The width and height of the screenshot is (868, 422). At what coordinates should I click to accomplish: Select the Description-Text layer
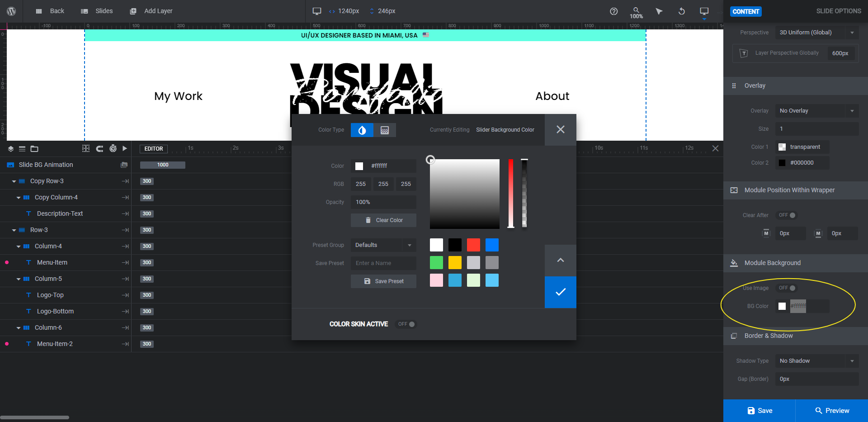click(x=60, y=214)
